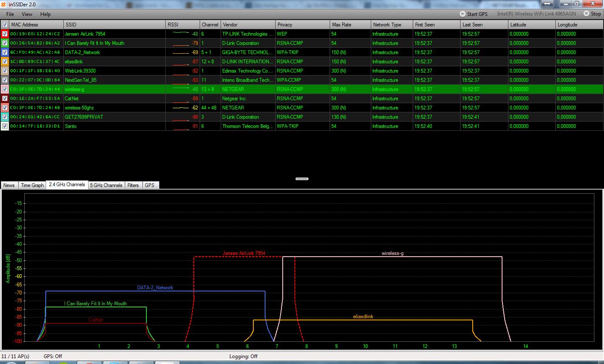The image size is (604, 364).
Task: Sort by Max Rate column header
Action: 351,25
